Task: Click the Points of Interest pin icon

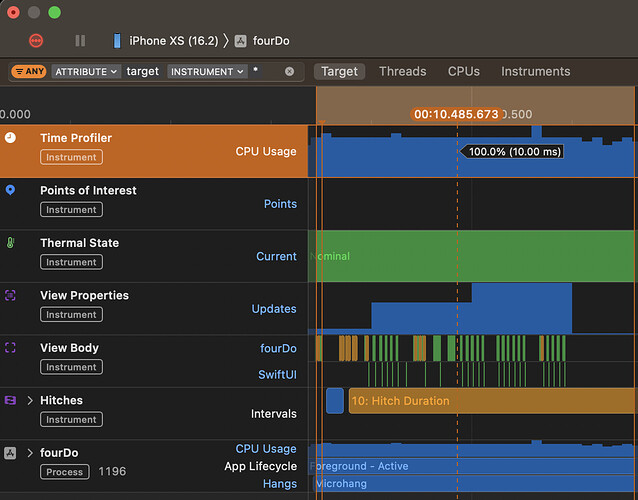Action: click(11, 190)
